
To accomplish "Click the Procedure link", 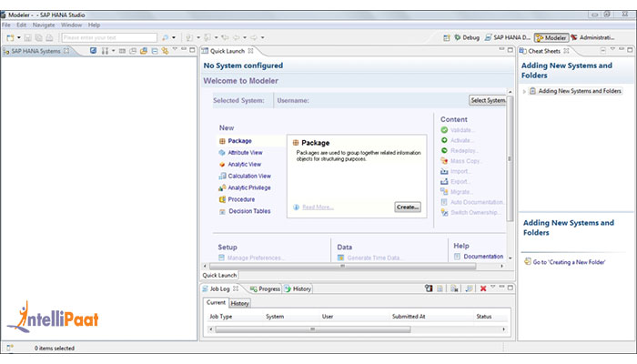I will [241, 199].
